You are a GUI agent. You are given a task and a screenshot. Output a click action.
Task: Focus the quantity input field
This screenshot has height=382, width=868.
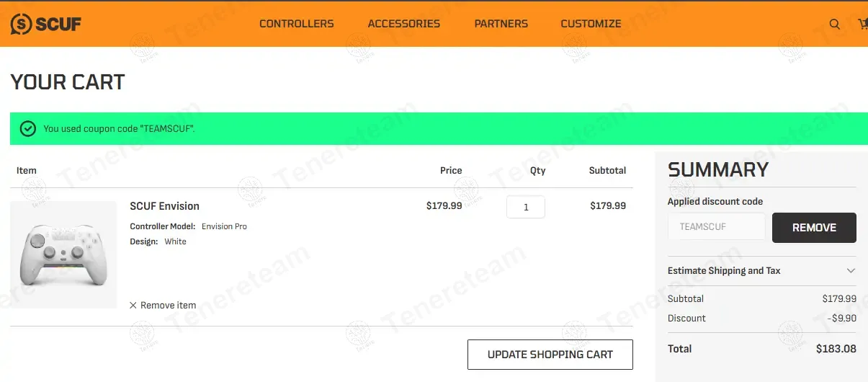click(x=525, y=207)
